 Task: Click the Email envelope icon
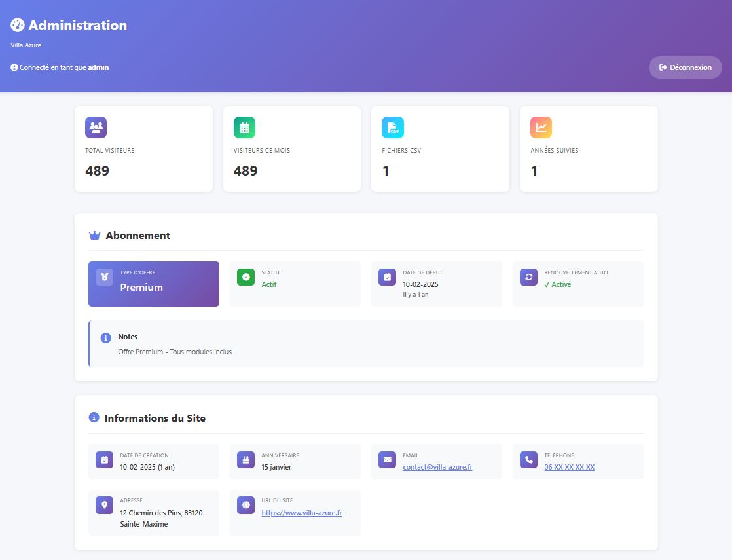click(387, 460)
